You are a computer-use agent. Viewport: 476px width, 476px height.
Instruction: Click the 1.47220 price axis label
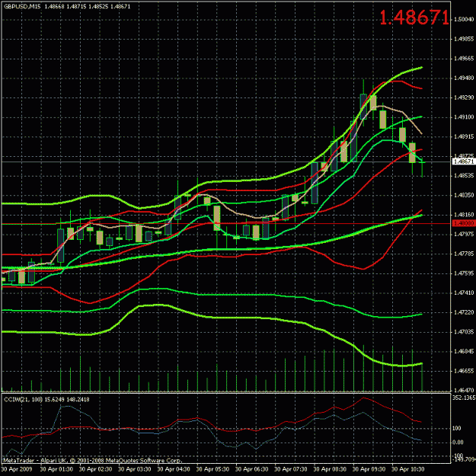[x=464, y=312]
